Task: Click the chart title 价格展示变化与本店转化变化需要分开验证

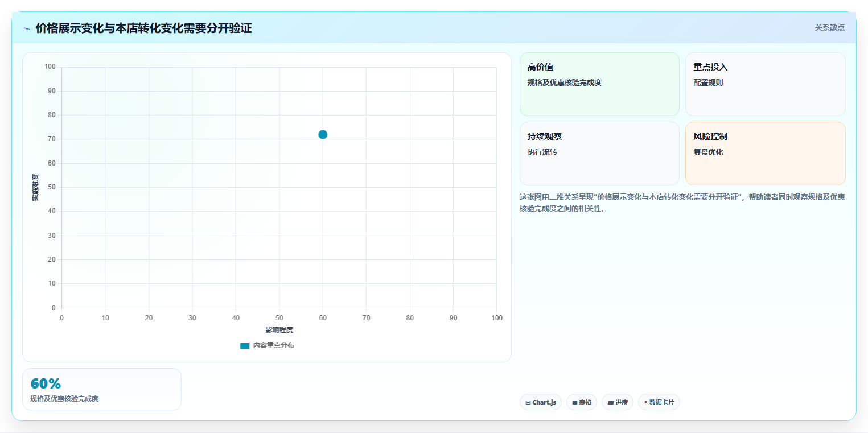Action: (x=143, y=28)
